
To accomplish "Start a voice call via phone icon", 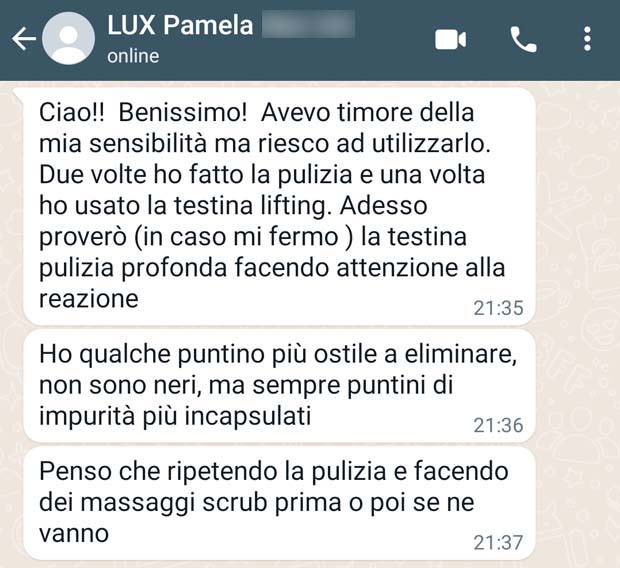I will [x=524, y=40].
